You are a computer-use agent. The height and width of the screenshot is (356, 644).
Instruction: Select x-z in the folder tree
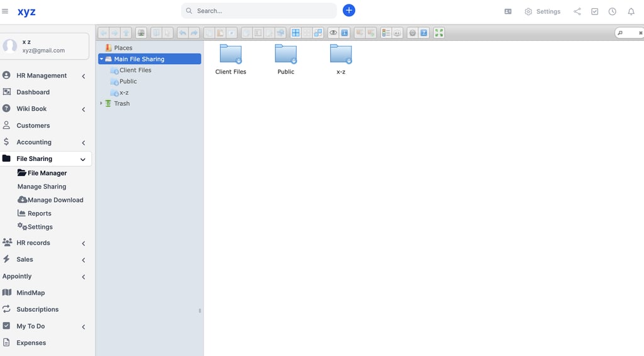124,92
